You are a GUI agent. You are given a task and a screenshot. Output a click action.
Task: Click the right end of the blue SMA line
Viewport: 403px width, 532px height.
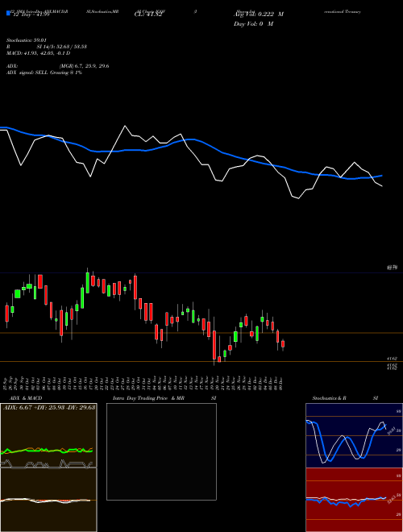381,176
